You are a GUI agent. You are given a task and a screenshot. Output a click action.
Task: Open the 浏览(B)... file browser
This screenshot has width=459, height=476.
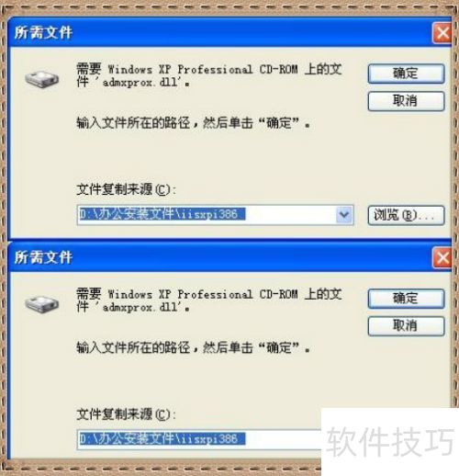click(x=406, y=216)
